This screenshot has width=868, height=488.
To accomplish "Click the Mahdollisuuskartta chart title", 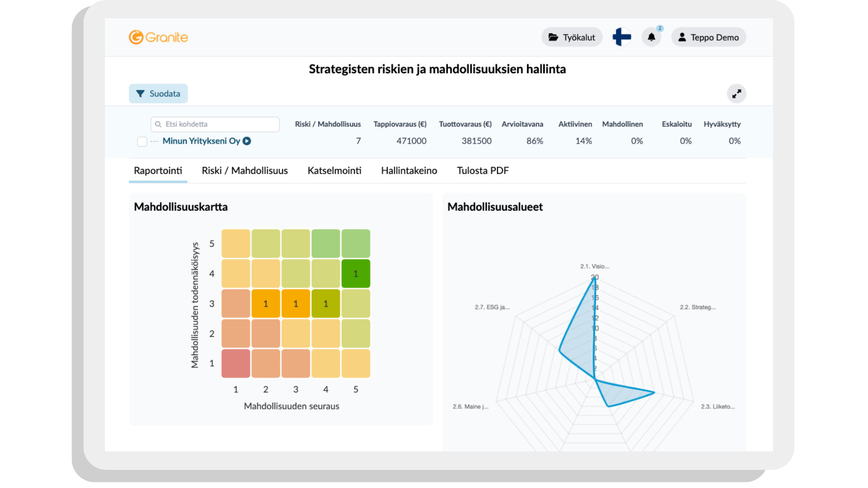I will [x=181, y=207].
